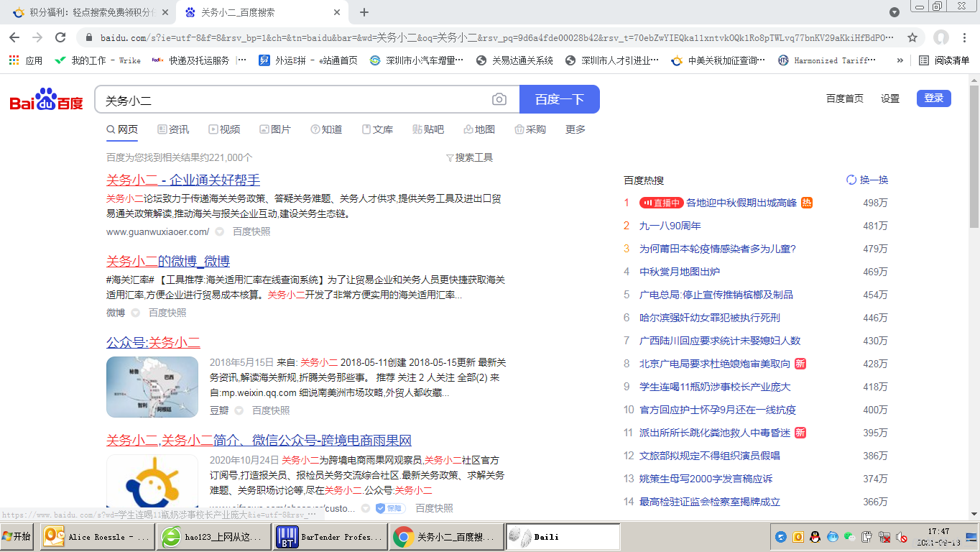Open 关务小二的微博_微博 result
The width and height of the screenshot is (980, 552).
168,261
